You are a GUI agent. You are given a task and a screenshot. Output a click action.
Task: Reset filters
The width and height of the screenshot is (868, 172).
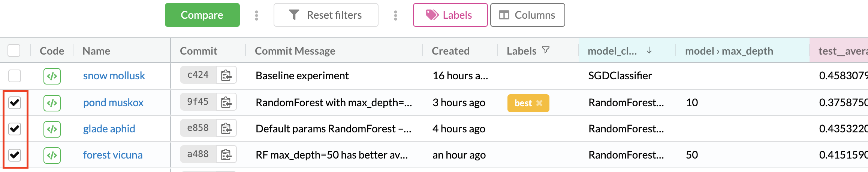coord(326,15)
